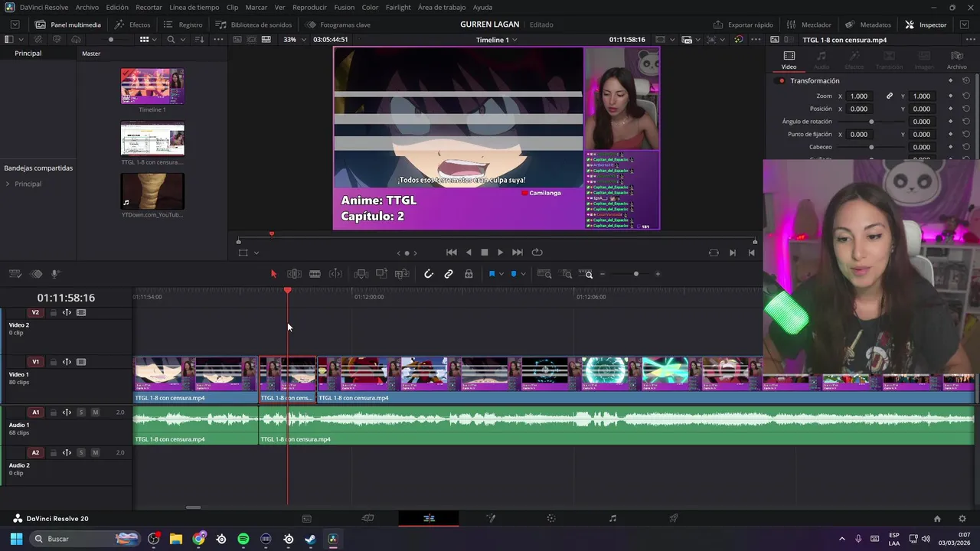The height and width of the screenshot is (551, 980).
Task: Open the Deliver page rocket icon
Action: pyautogui.click(x=674, y=518)
